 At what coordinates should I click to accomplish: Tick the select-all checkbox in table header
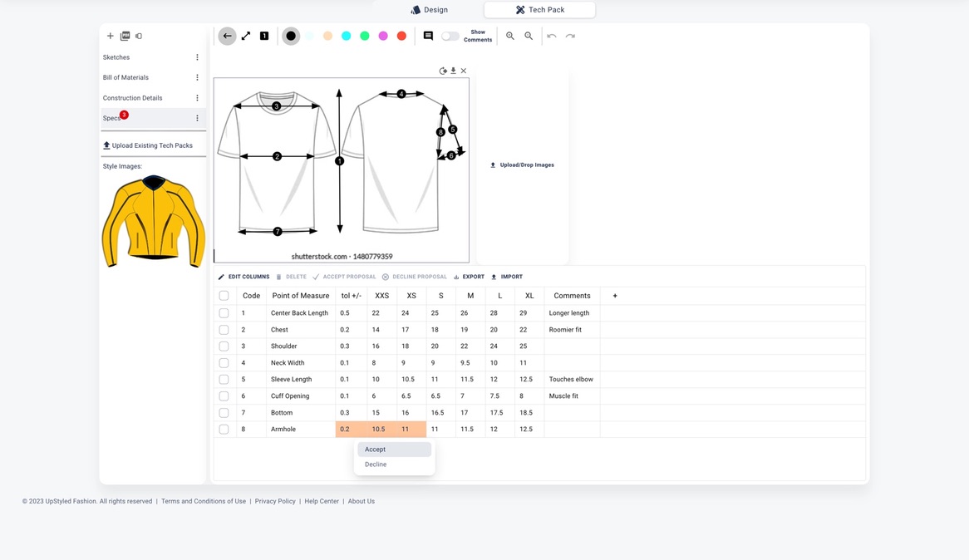[x=224, y=296]
